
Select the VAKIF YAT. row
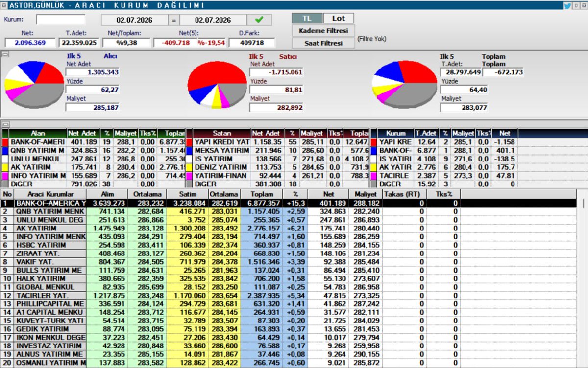tap(289, 262)
